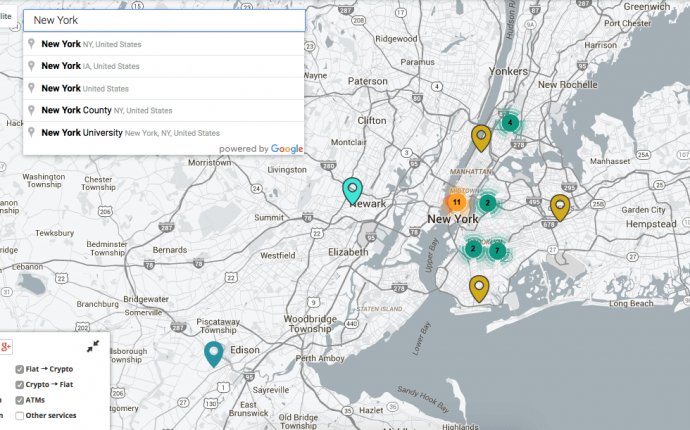Screen dimensions: 690x430
Task: Click the Morristown map label
Action: (x=209, y=163)
